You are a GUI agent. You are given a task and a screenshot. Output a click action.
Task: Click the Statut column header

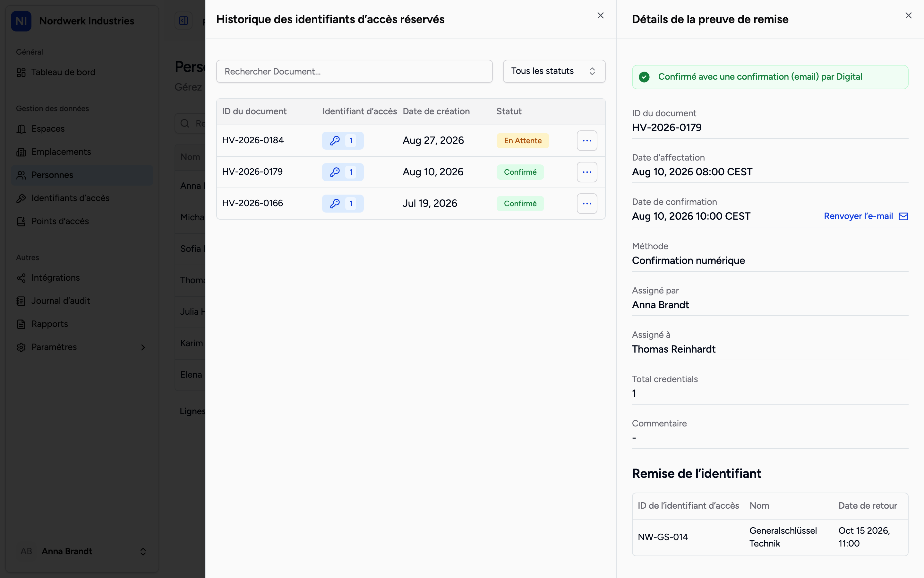point(509,111)
